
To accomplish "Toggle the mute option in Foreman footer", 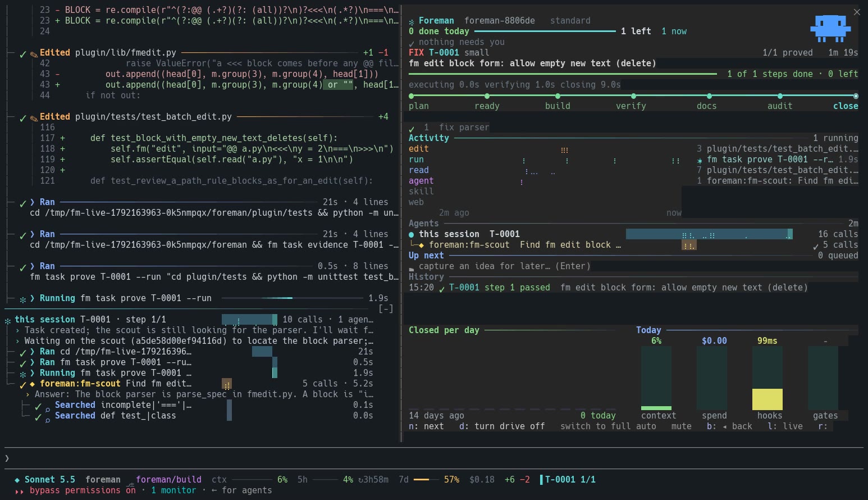I will pos(682,426).
